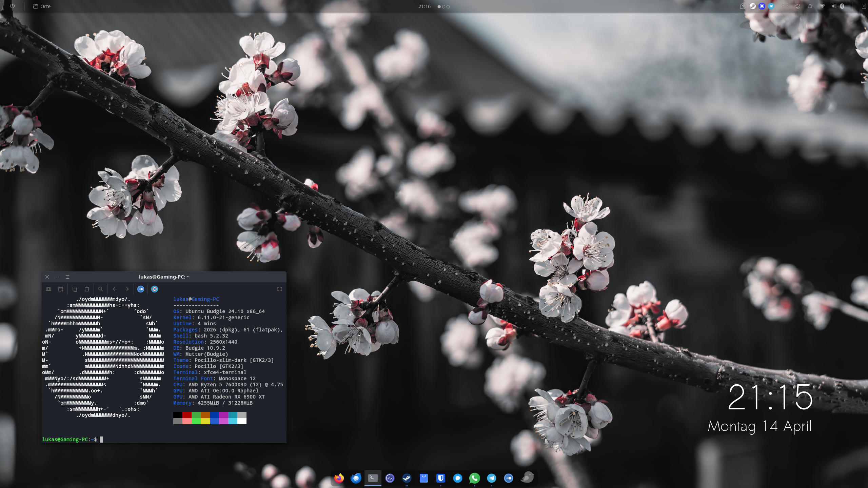
Task: Open a new terminal tab
Action: point(48,289)
